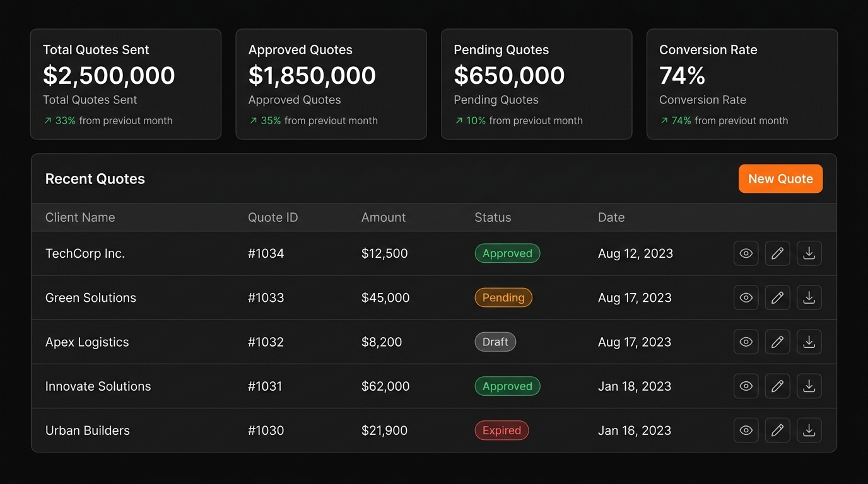Download the Urban Builders quote

(x=809, y=430)
